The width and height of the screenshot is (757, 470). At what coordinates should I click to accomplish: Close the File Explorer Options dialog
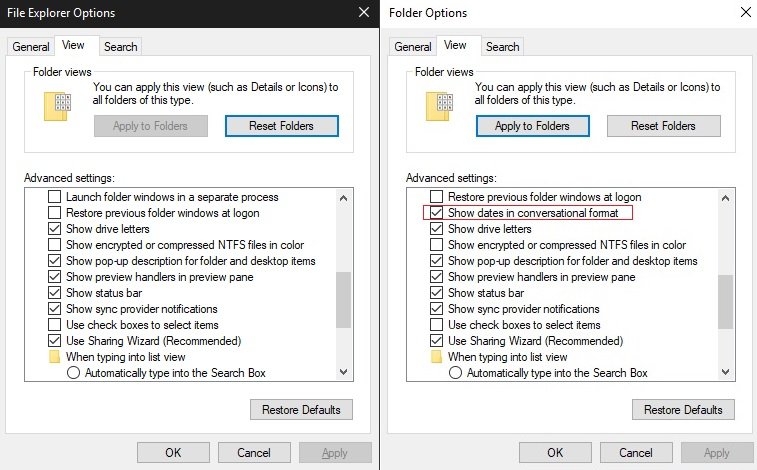(x=363, y=13)
